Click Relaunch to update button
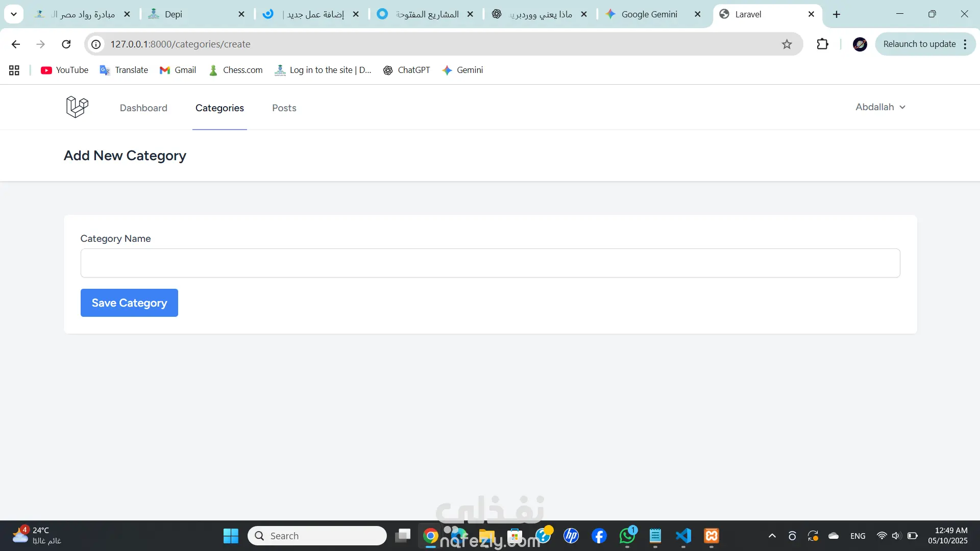The image size is (980, 551). coord(919,44)
